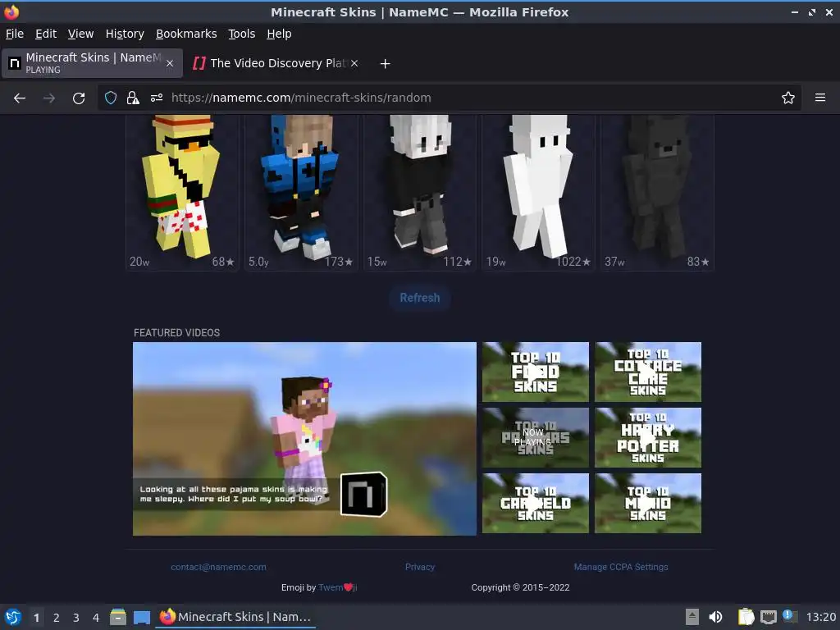The width and height of the screenshot is (840, 630).
Task: Close the Minecraft Skins tab
Action: (x=170, y=63)
